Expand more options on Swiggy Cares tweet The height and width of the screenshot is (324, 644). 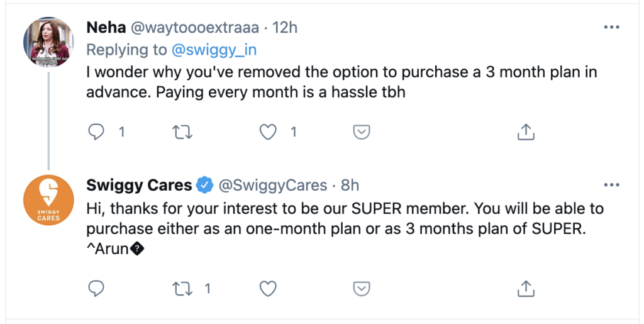coord(611,185)
